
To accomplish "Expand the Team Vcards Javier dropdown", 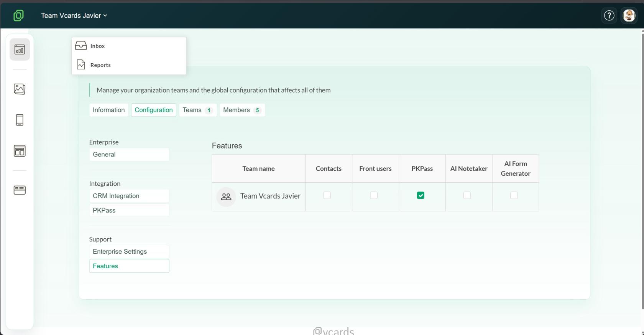I will pyautogui.click(x=74, y=15).
